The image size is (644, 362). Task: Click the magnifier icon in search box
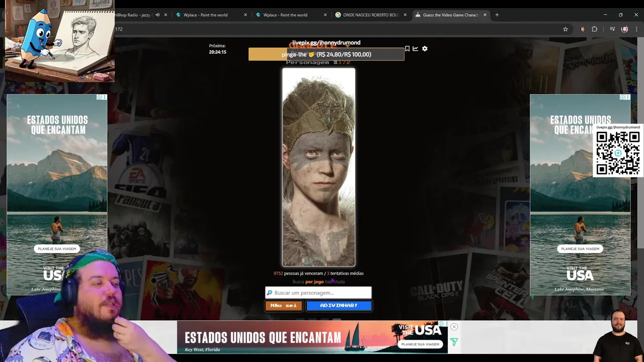(x=270, y=293)
